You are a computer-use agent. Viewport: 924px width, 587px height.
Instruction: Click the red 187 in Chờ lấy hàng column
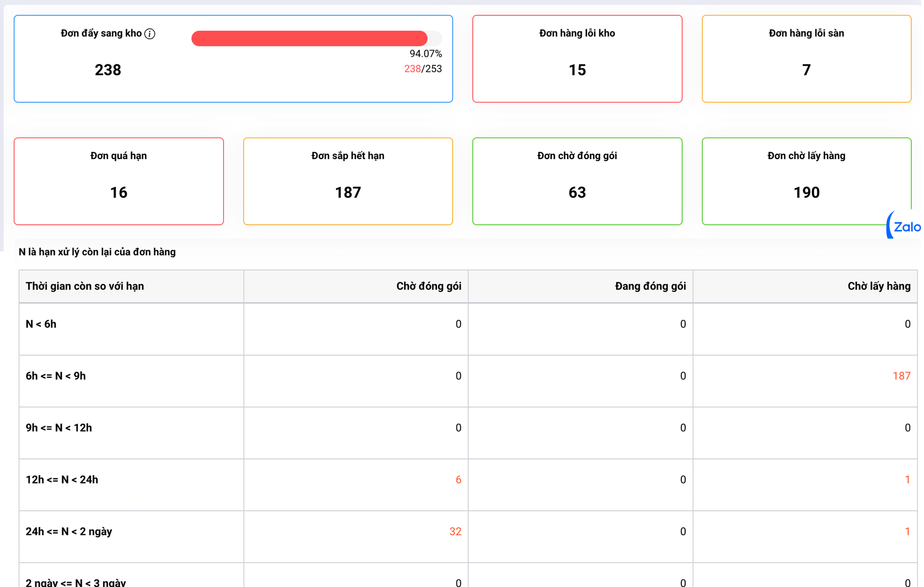pos(901,376)
